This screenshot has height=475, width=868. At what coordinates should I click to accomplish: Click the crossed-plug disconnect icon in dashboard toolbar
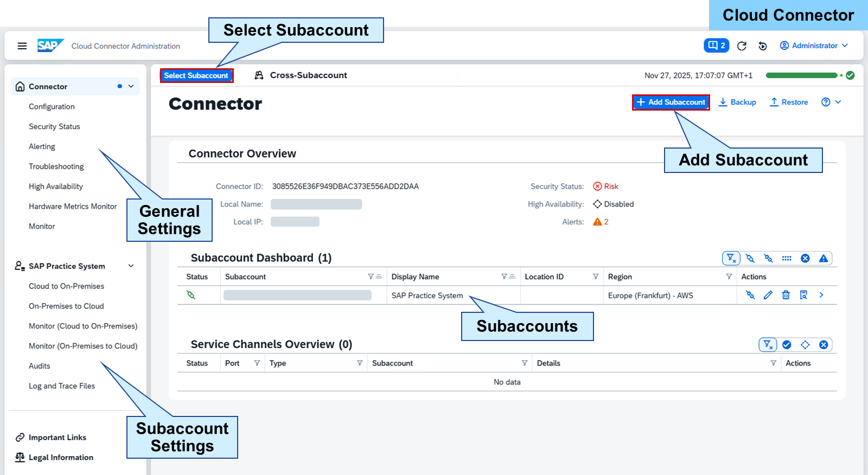[x=768, y=258]
